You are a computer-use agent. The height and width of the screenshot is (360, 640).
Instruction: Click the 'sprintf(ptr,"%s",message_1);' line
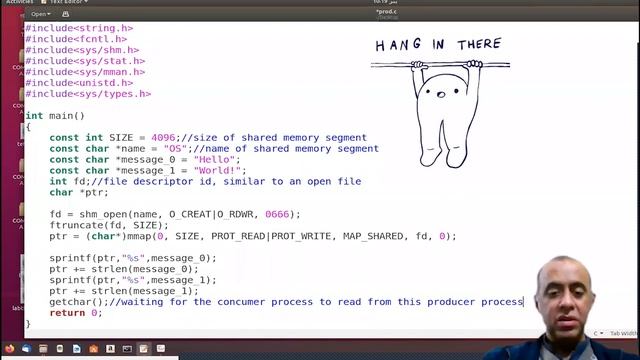[x=133, y=280]
